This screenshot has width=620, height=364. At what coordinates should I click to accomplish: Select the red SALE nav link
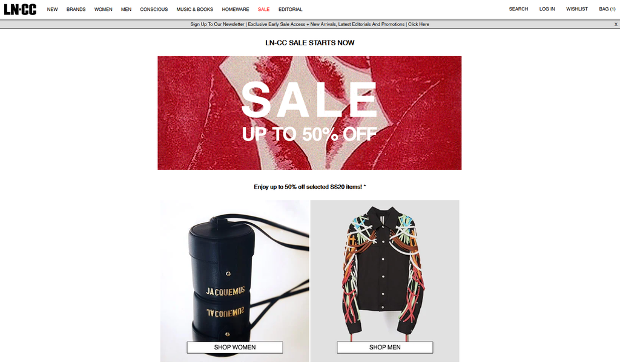click(x=264, y=10)
